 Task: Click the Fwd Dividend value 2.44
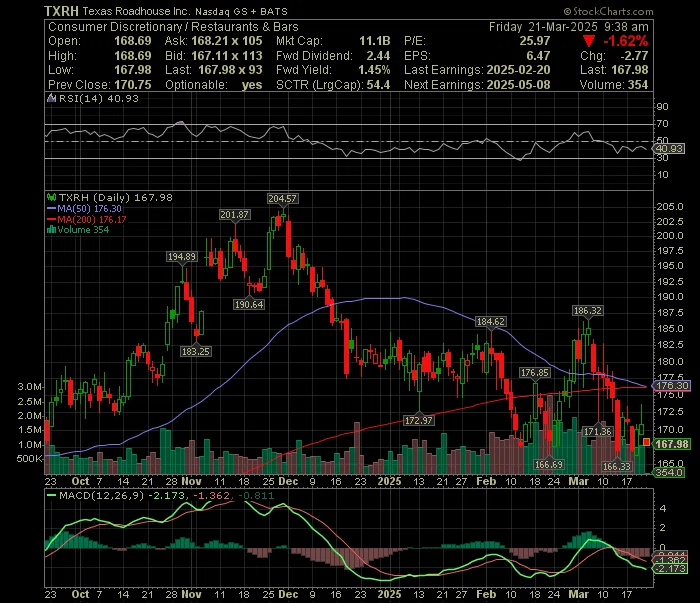point(378,56)
